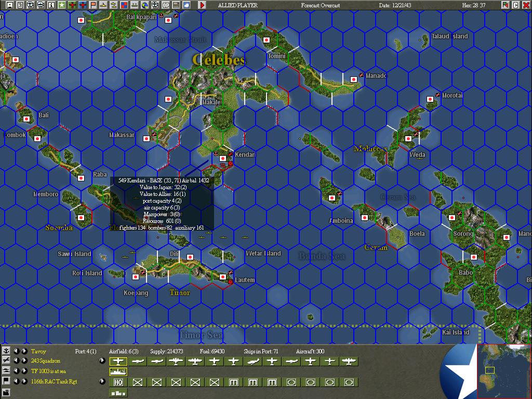Click the Makassar base flag marker

click(x=147, y=139)
